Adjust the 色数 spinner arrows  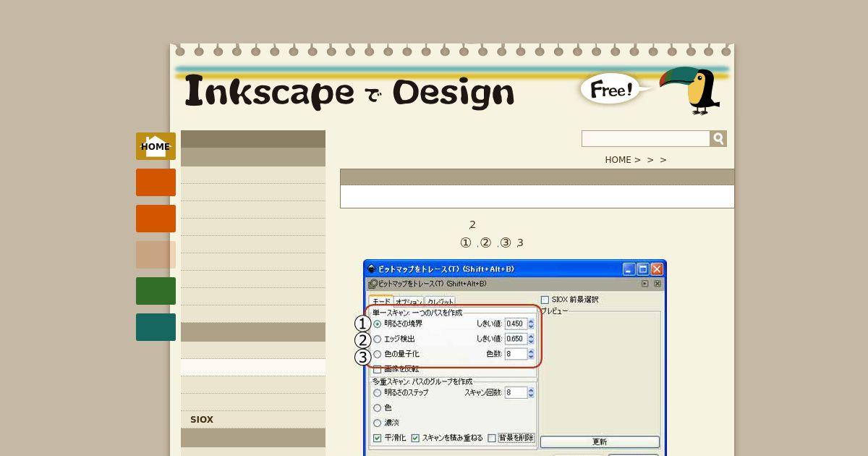(531, 354)
